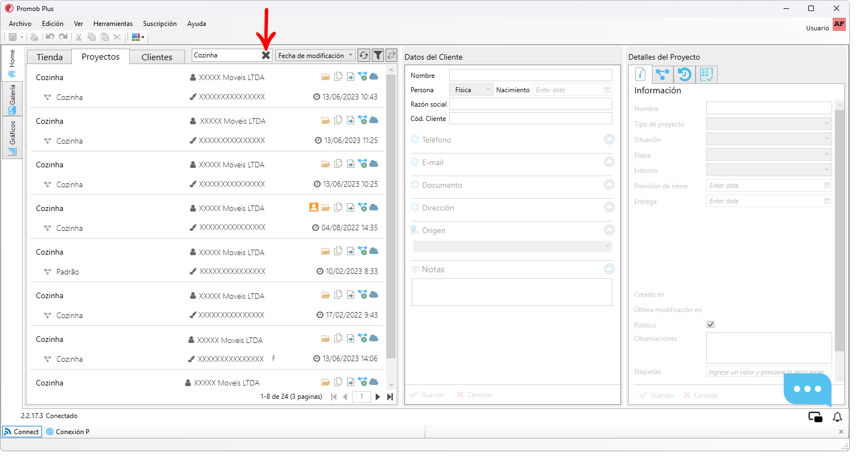868x470 pixels.
Task: Open the Suscripción menu
Action: 160,24
